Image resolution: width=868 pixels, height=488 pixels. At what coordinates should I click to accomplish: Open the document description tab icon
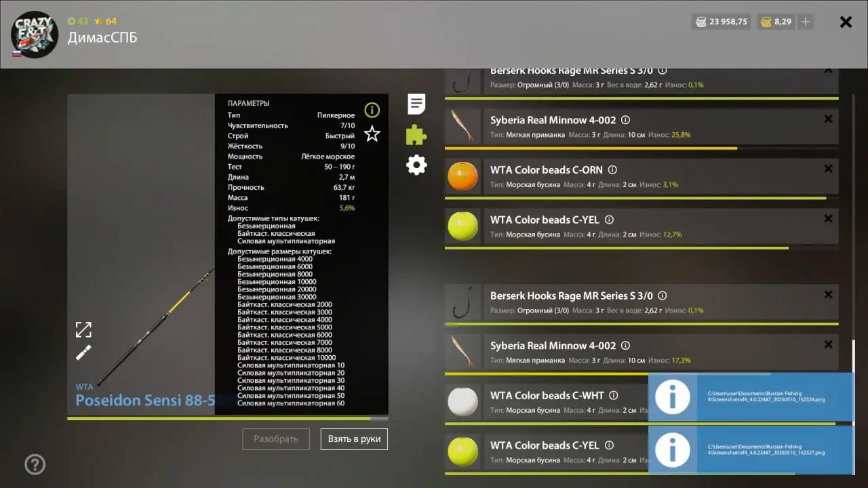tap(416, 104)
